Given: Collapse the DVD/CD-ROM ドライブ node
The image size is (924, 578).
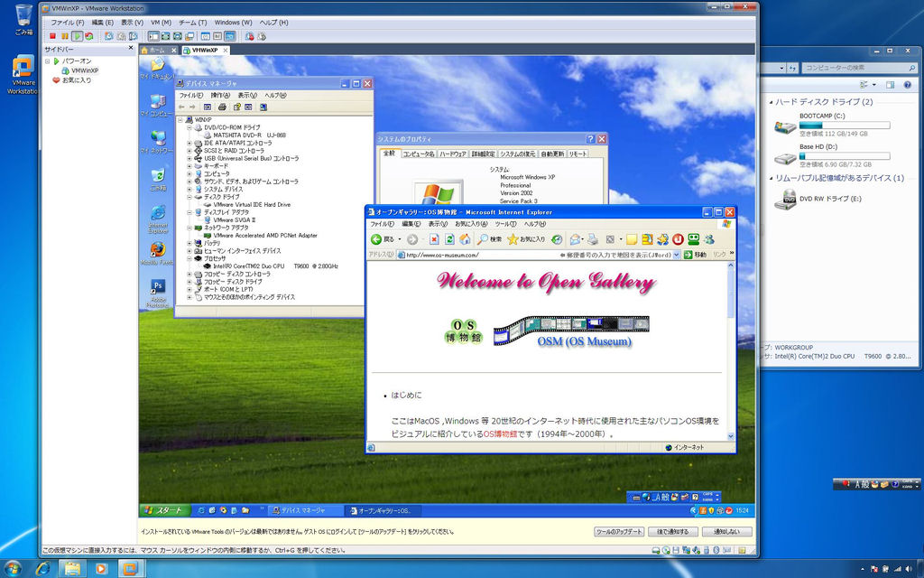Looking at the screenshot, I should point(189,127).
